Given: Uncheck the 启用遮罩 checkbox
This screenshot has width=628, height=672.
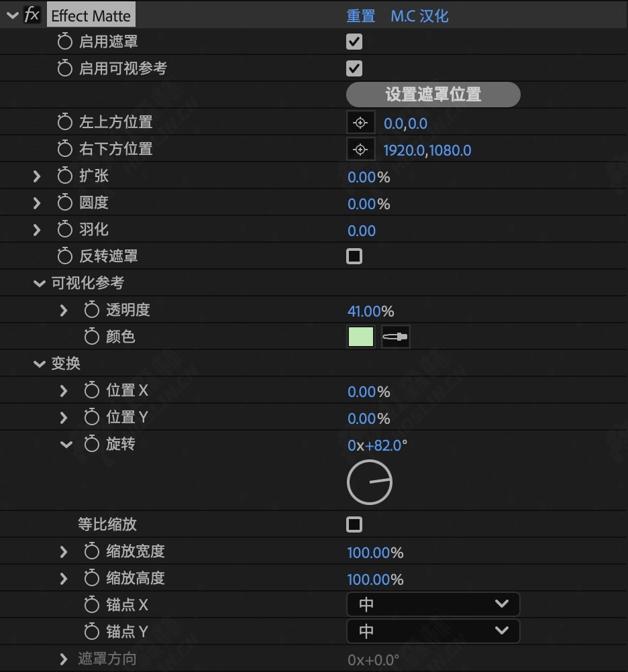Looking at the screenshot, I should (354, 42).
